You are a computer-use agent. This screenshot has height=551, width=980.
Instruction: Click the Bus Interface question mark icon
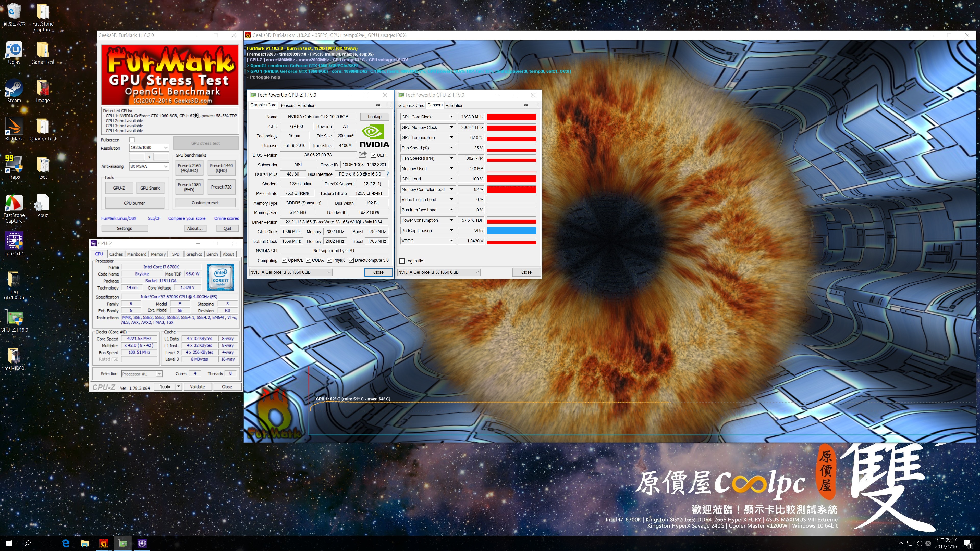pos(388,174)
